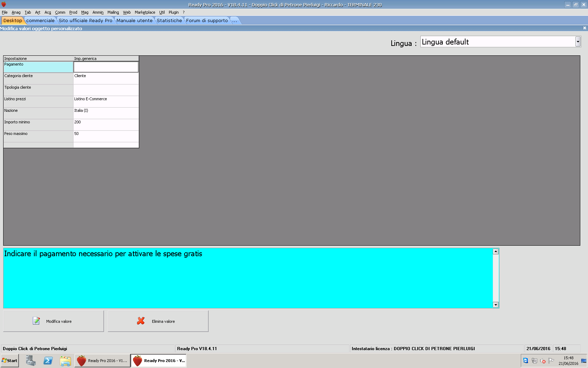Click the description box scroll down arrow

click(496, 305)
